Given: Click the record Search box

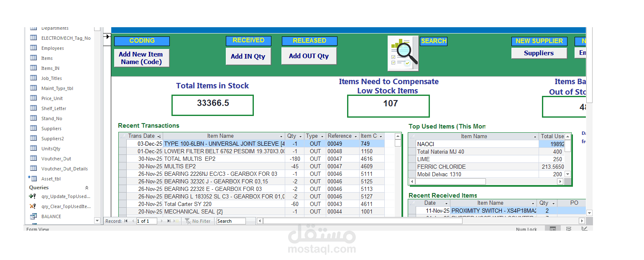Looking at the screenshot, I should click(231, 221).
